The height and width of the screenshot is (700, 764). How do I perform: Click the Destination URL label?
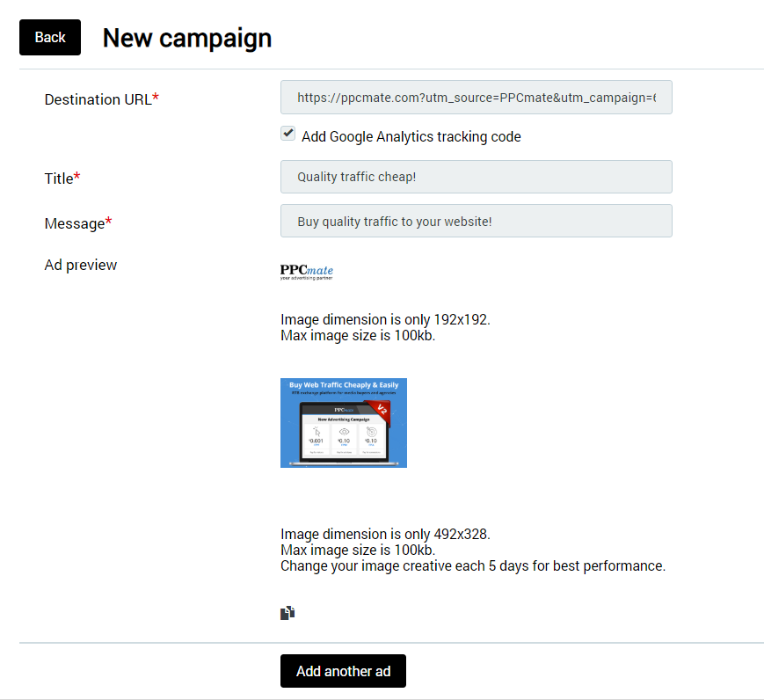point(97,99)
